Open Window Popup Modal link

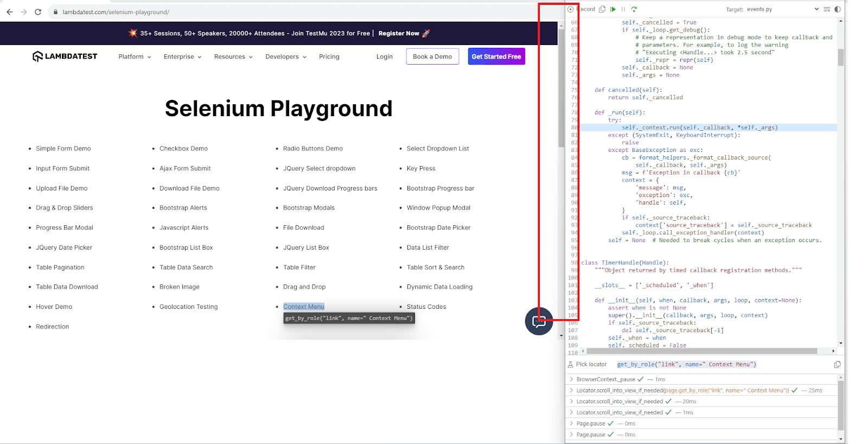(x=438, y=208)
